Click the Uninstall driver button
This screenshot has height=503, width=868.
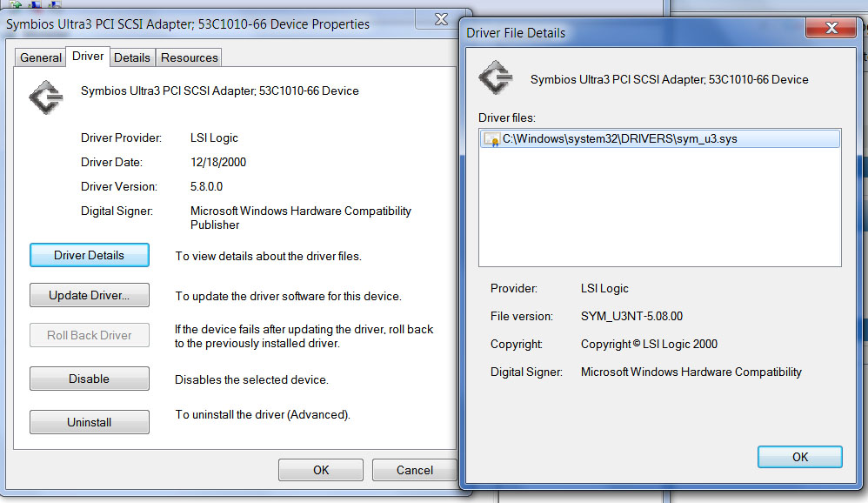click(89, 422)
